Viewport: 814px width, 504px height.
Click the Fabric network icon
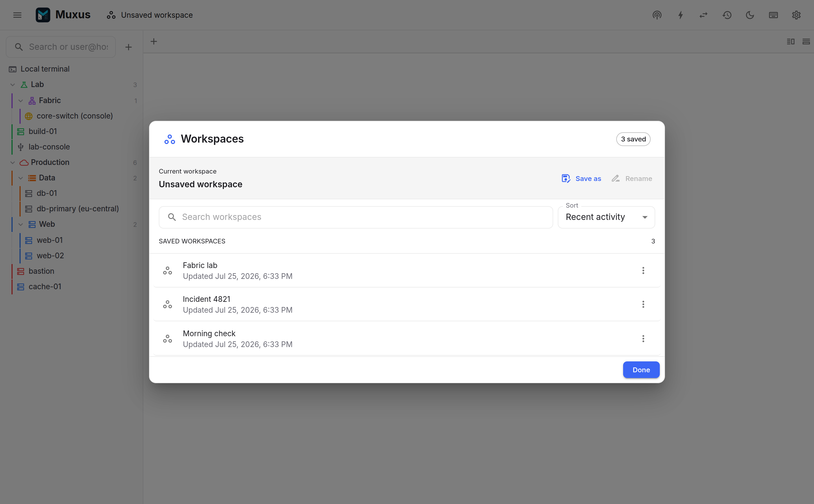click(x=32, y=101)
